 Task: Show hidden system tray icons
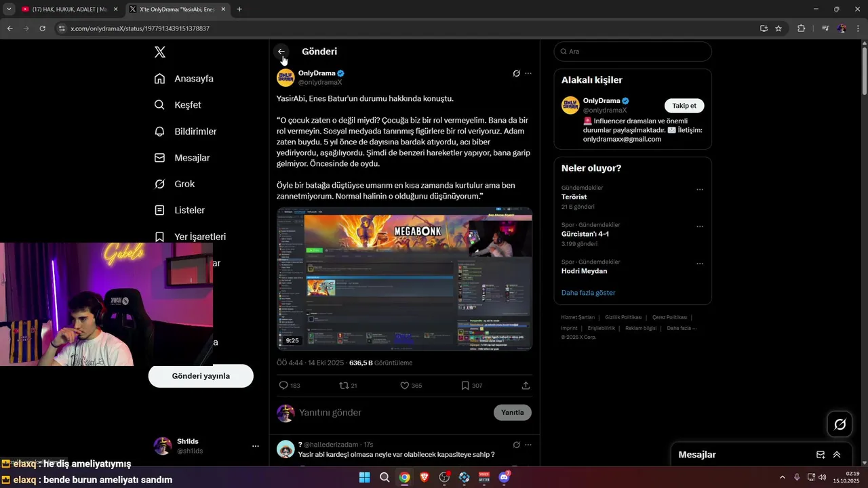coord(782,477)
